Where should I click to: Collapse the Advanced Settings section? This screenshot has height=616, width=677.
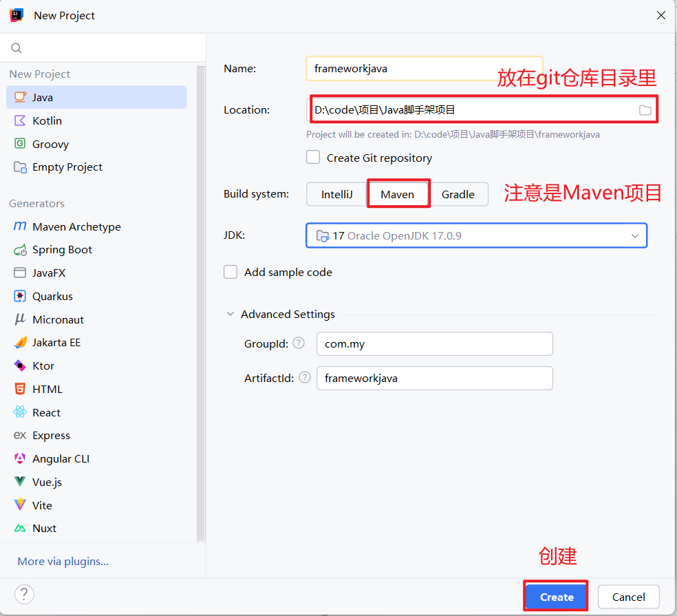coord(230,314)
